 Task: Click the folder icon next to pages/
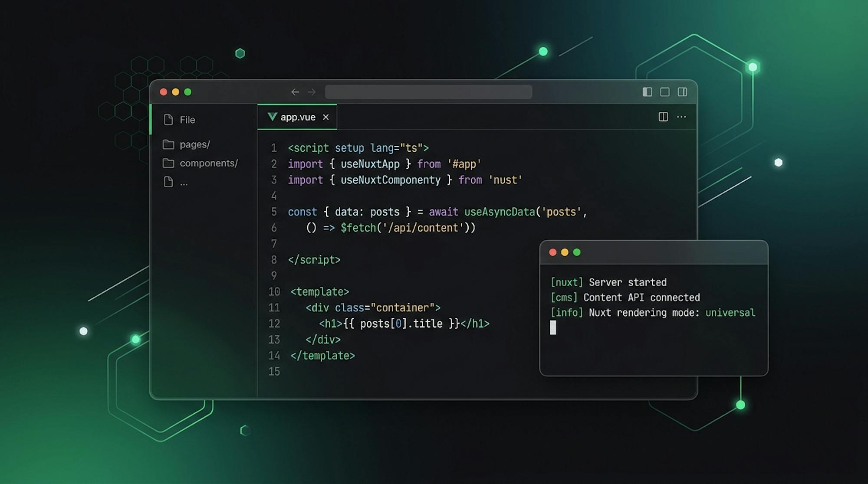click(169, 144)
